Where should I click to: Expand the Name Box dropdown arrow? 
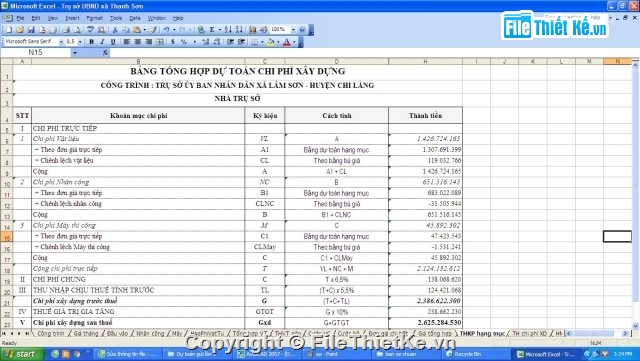[75, 53]
